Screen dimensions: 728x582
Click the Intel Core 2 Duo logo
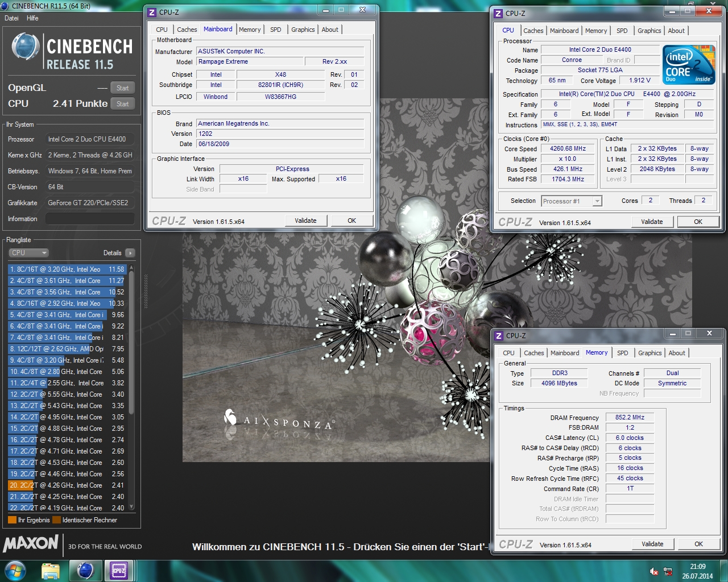click(x=689, y=65)
